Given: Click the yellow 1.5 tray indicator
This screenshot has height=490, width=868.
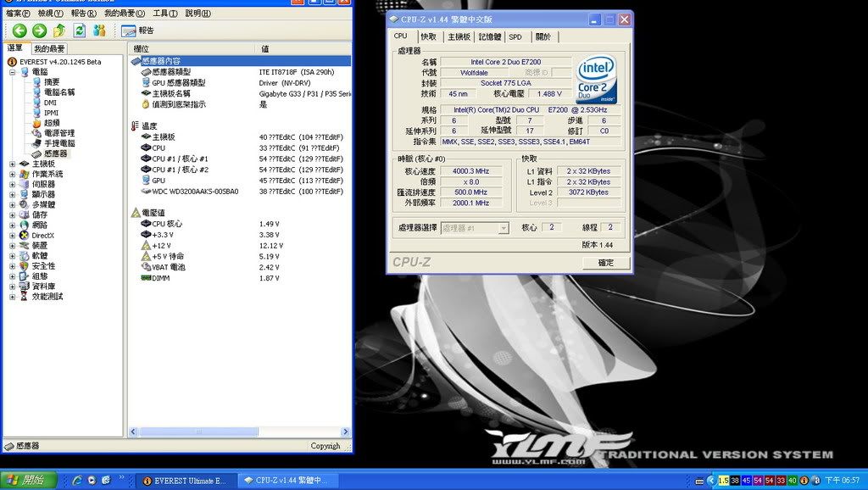Looking at the screenshot, I should [x=724, y=481].
